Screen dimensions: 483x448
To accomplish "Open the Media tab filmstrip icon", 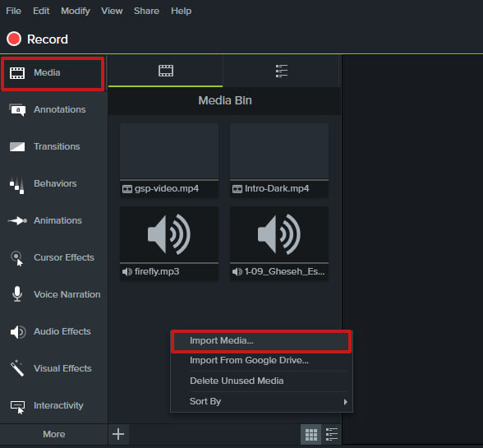I will (x=17, y=73).
